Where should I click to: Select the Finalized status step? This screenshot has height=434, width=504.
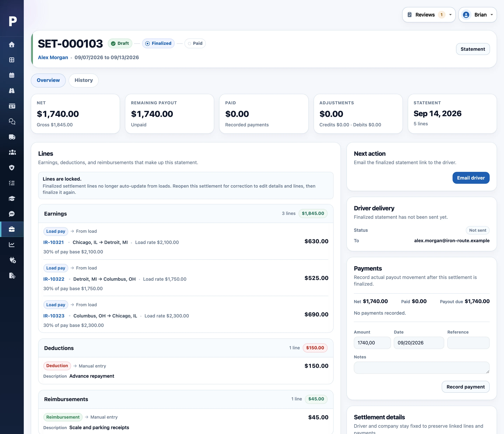click(x=158, y=43)
